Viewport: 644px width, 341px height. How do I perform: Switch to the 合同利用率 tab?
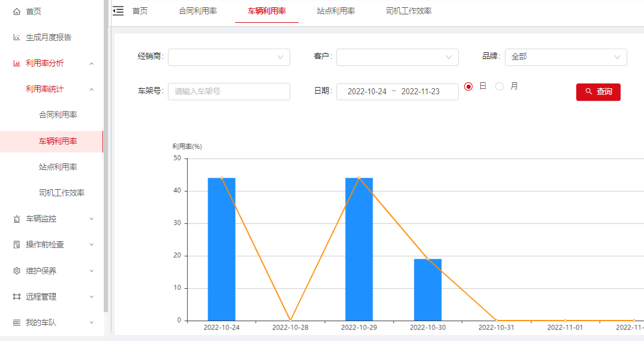point(198,11)
